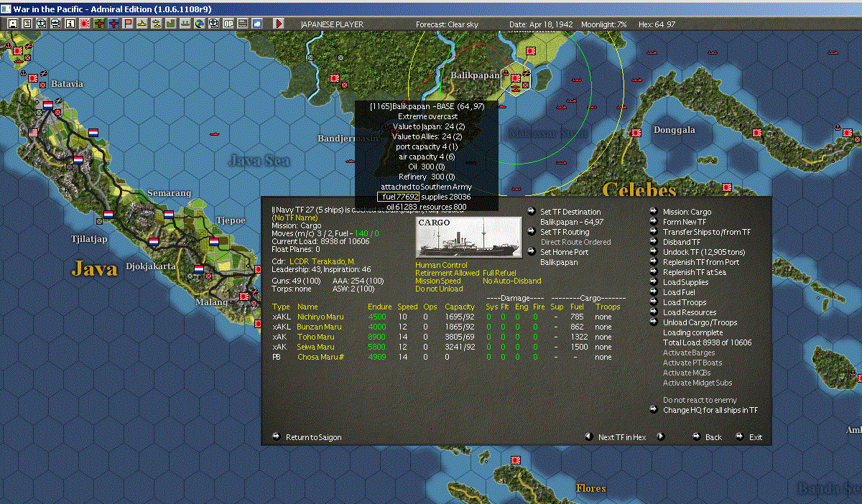This screenshot has width=862, height=504.
Task: Click the orange flag toolbar icon
Action: (128, 24)
